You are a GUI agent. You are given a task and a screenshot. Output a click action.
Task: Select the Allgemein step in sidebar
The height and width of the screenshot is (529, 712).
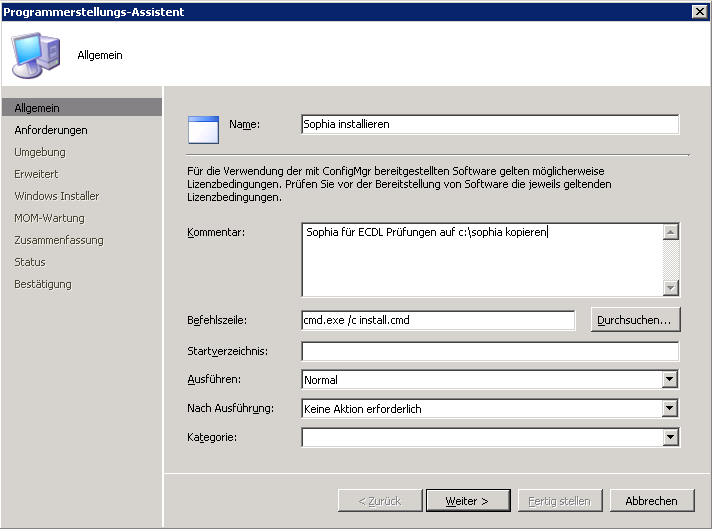tap(36, 108)
